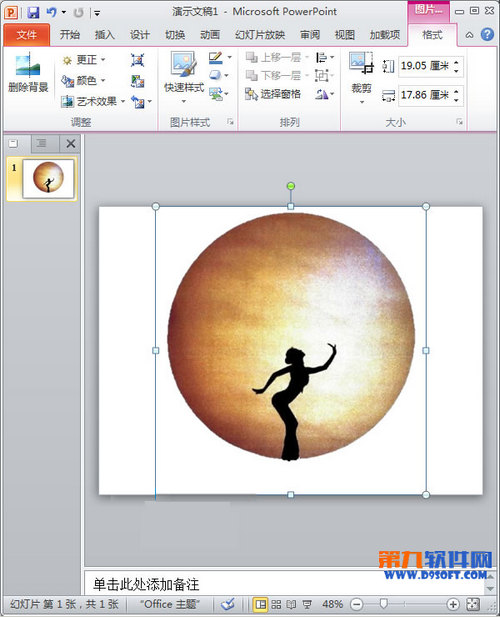The height and width of the screenshot is (617, 500).
Task: Close the slide thumbnail pane
Action: [x=71, y=144]
